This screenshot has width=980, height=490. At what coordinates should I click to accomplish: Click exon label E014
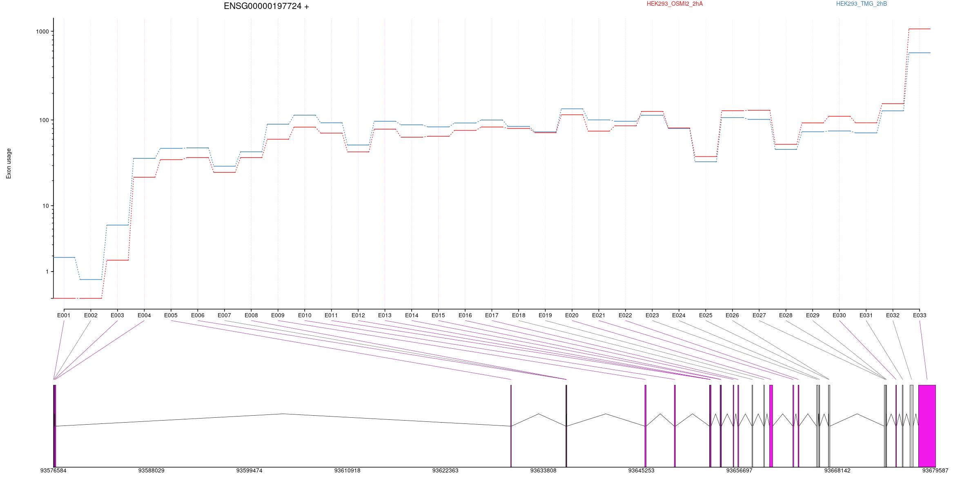coord(412,315)
